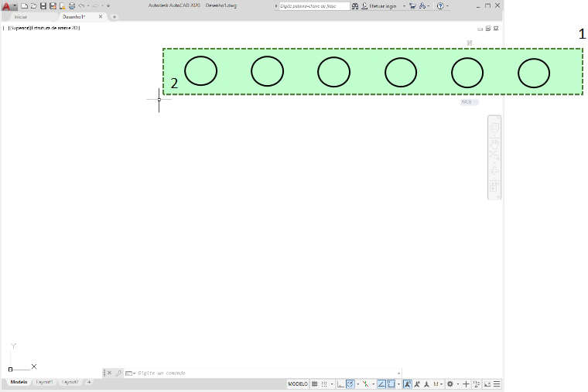Toggle Ortho mode in status bar

(x=340, y=384)
